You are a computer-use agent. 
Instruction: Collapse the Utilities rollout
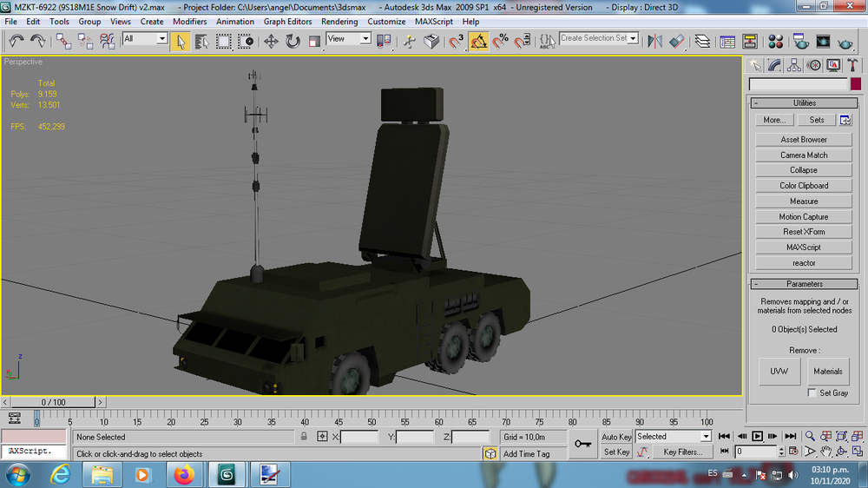point(805,103)
